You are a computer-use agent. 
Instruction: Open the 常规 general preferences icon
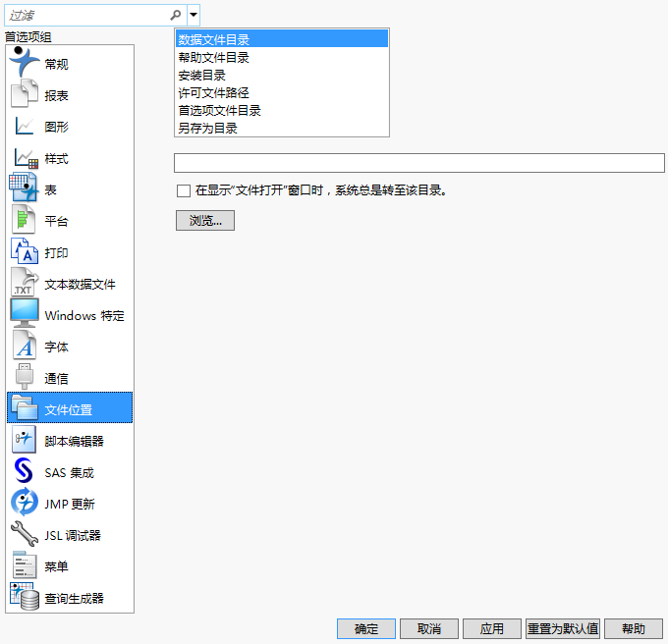(x=25, y=62)
